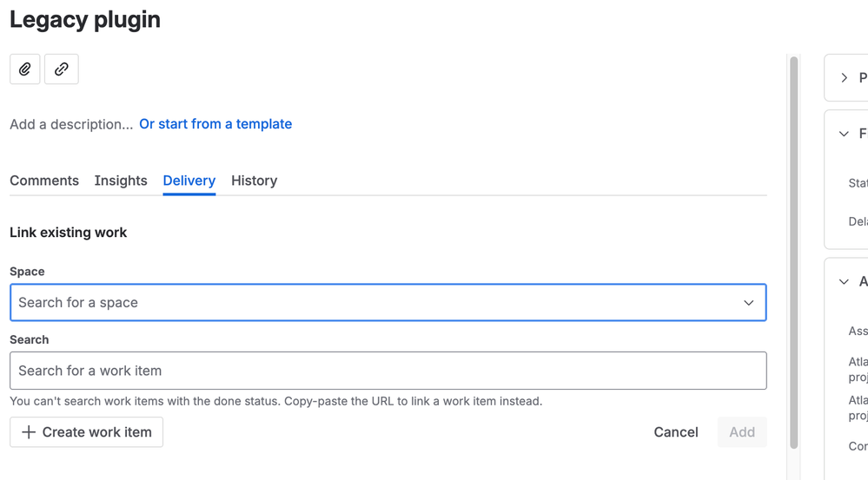Click the 'Legacy plugin' title to edit

tap(85, 20)
